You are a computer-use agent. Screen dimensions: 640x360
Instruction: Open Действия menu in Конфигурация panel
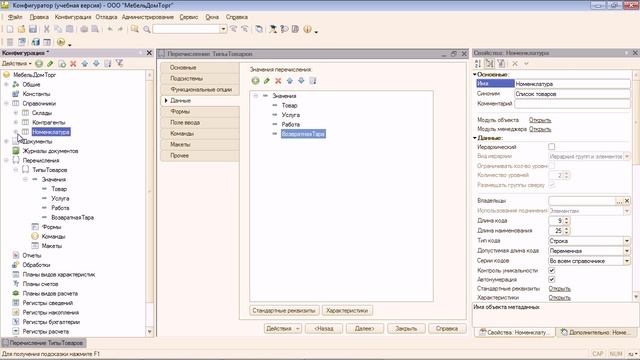coord(16,64)
